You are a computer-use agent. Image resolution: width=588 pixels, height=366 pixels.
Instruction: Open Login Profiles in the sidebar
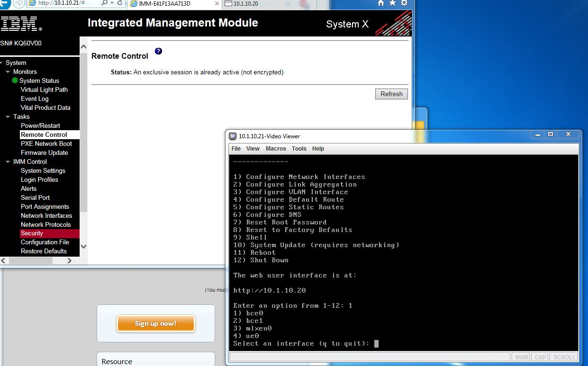[x=39, y=179]
